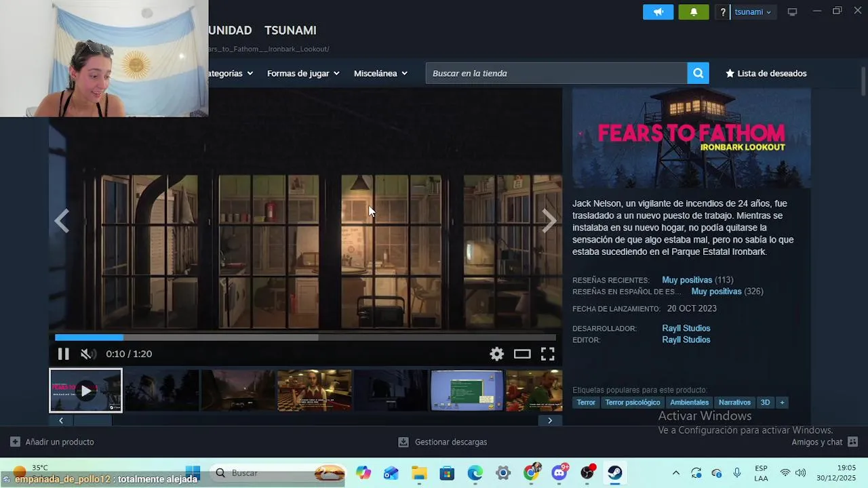Open Chrome from the taskbar

(x=531, y=472)
